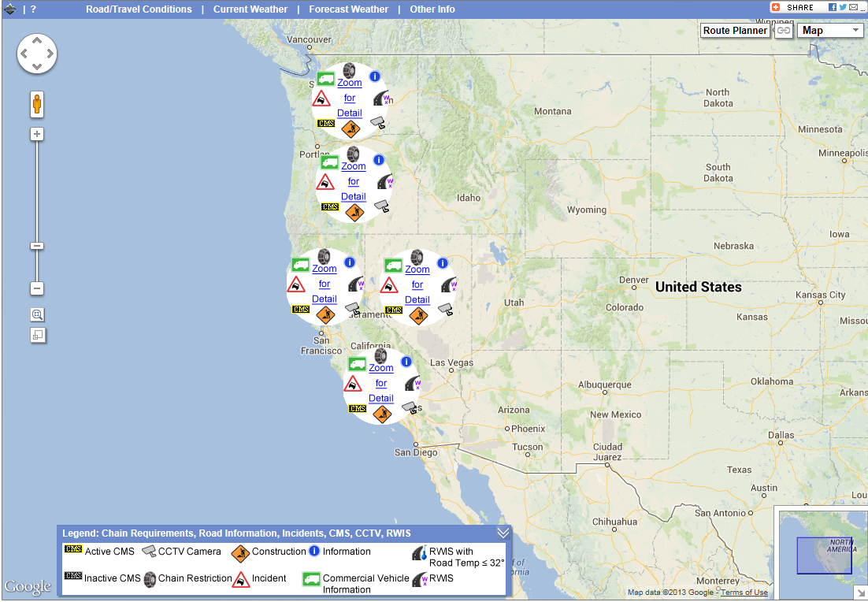Email the map using the envelope share icon
Screen dimensions: 868x602
pyautogui.click(x=853, y=7)
